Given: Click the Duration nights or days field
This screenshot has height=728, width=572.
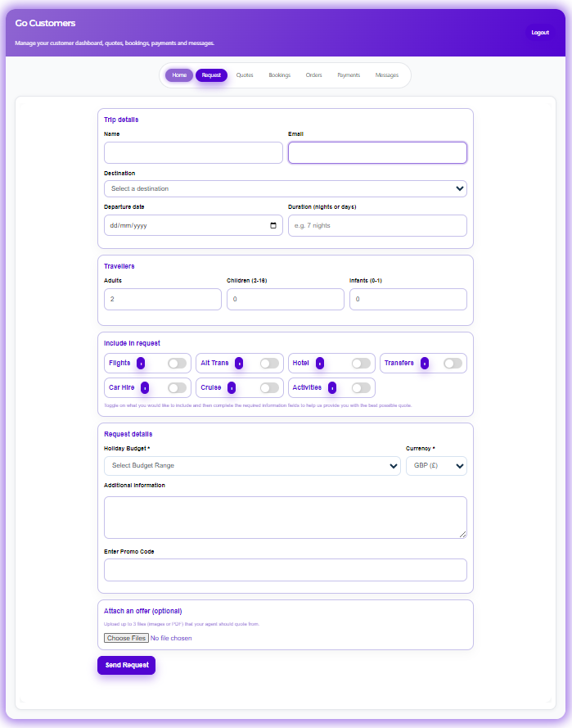Looking at the screenshot, I should 377,226.
